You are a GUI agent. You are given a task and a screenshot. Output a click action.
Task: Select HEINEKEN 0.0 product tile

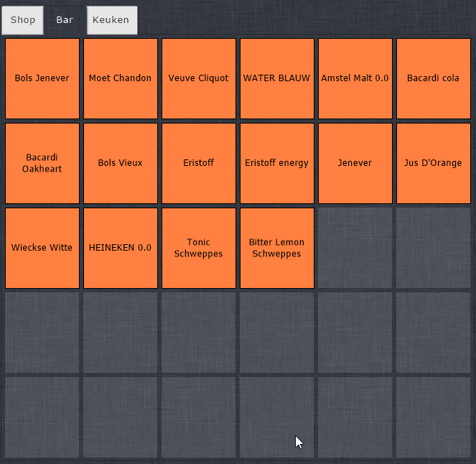pyautogui.click(x=121, y=248)
